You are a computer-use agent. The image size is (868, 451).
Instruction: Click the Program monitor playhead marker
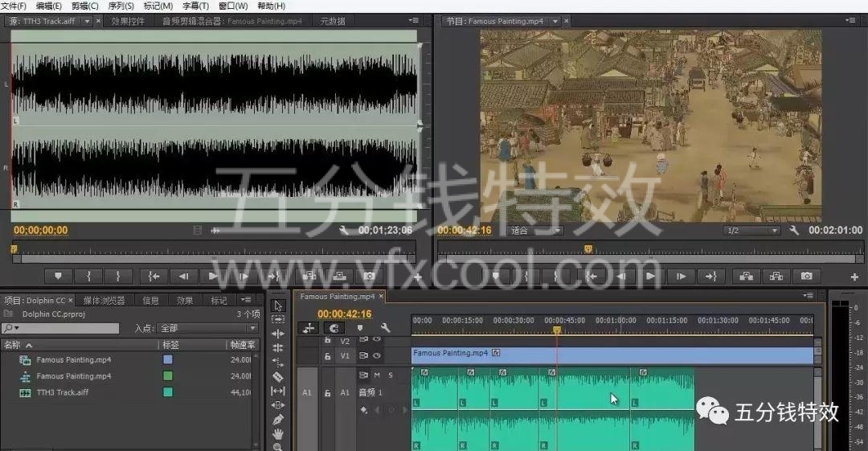[588, 249]
